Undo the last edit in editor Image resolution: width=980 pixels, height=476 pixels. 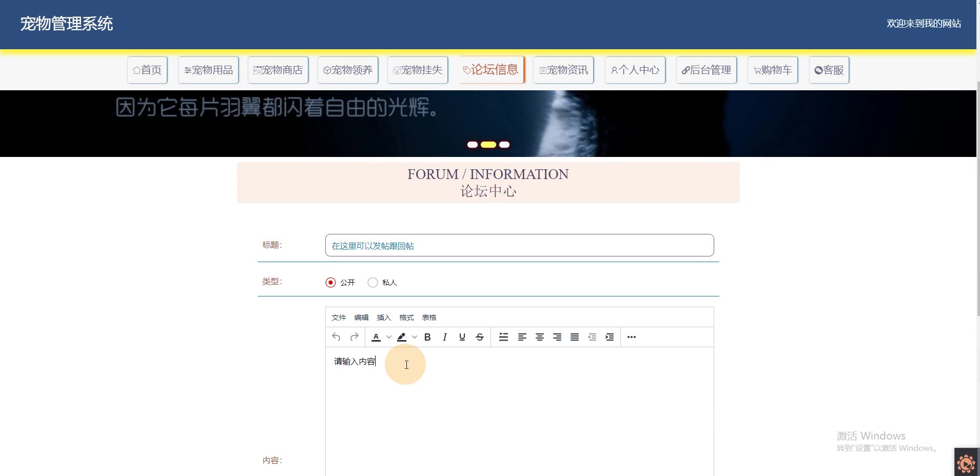click(x=336, y=337)
